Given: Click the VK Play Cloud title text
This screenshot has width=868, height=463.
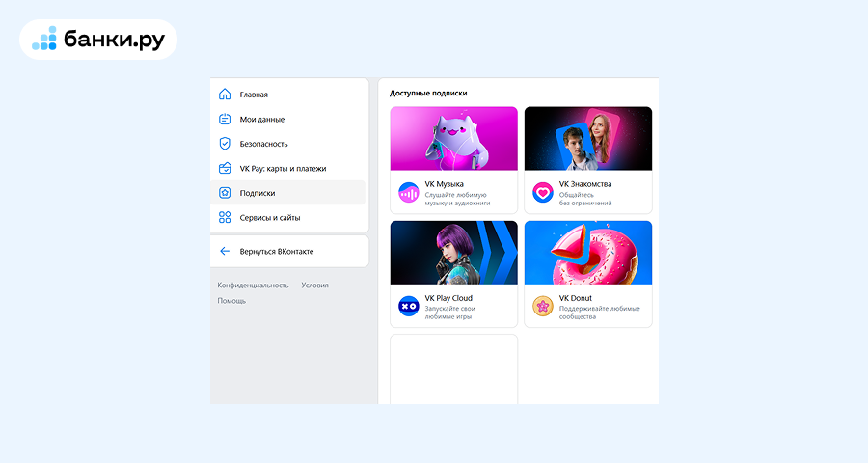Looking at the screenshot, I should click(448, 298).
